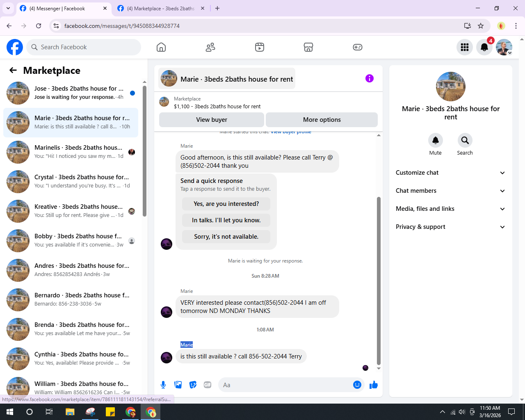525x420 pixels.
Task: Switch to Messenger | Facebook tab
Action: coord(64,8)
